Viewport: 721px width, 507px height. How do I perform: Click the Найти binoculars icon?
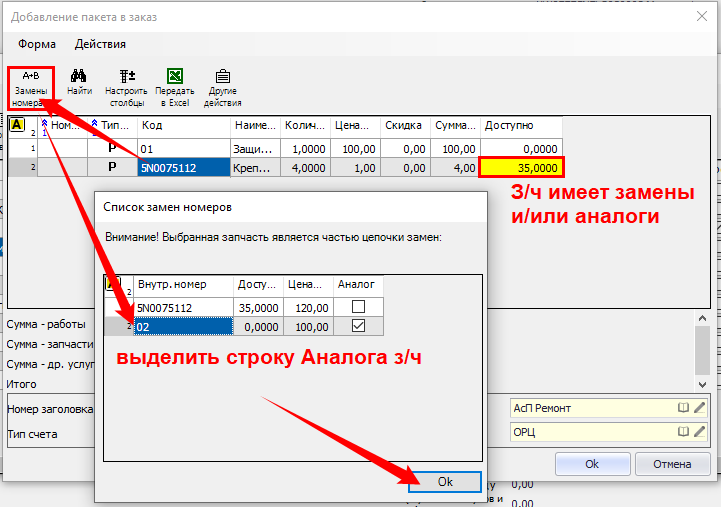coord(79,83)
